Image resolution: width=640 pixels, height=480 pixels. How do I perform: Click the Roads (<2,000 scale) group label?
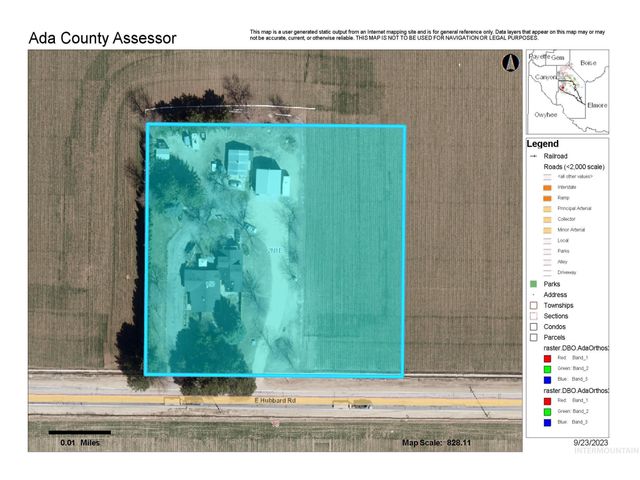point(573,166)
